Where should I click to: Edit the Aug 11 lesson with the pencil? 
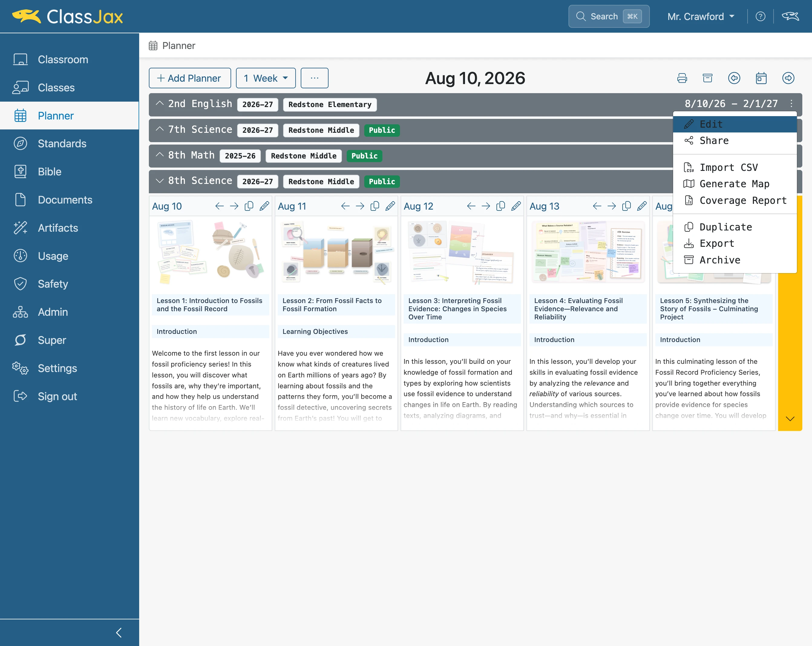(x=390, y=206)
